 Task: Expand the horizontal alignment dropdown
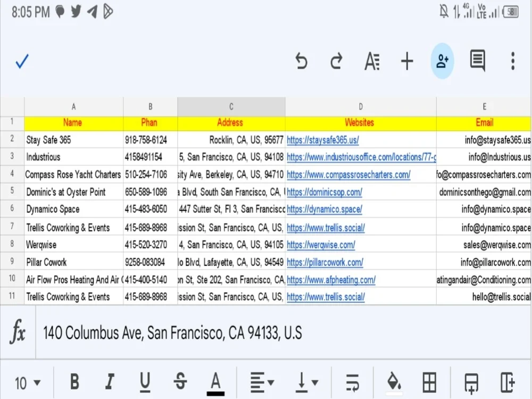pyautogui.click(x=262, y=383)
